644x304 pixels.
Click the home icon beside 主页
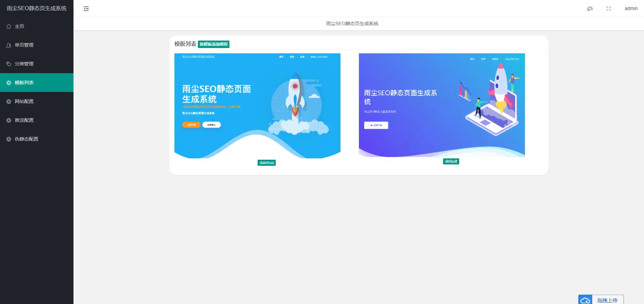(x=8, y=26)
